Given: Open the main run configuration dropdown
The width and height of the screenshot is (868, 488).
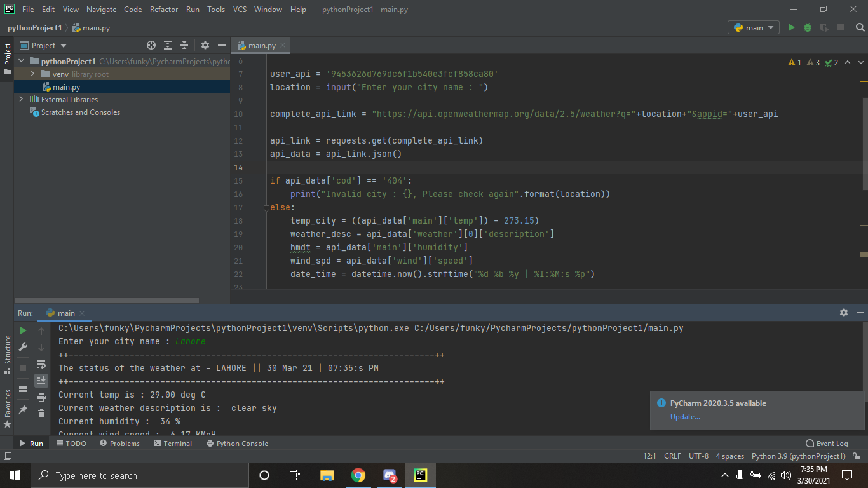Looking at the screenshot, I should [754, 27].
